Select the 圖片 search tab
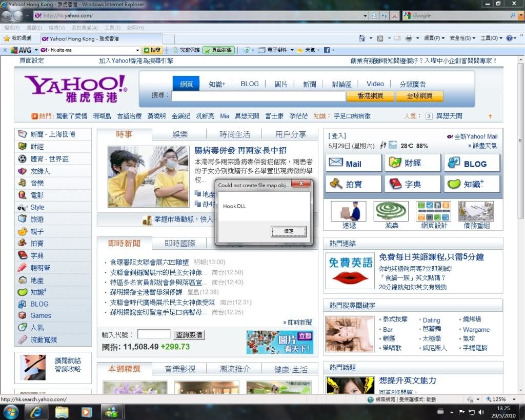 coord(280,84)
